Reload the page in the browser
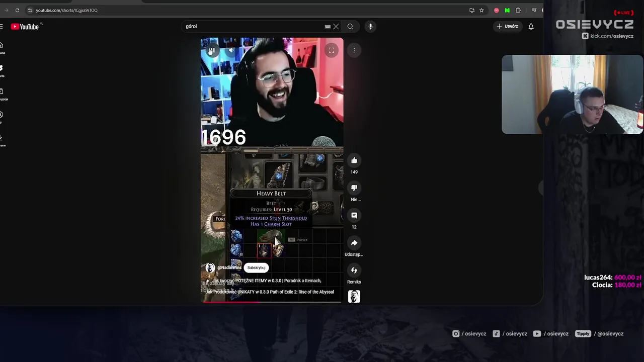Image resolution: width=644 pixels, height=362 pixels. 17,10
